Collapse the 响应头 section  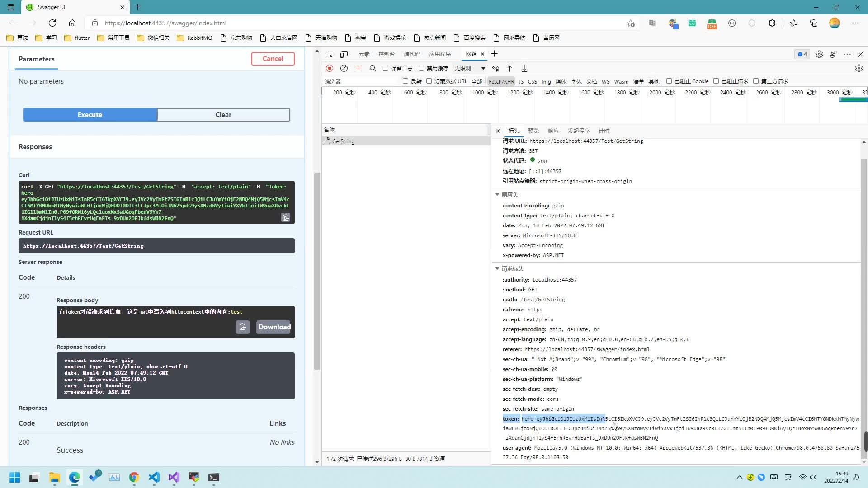click(497, 194)
